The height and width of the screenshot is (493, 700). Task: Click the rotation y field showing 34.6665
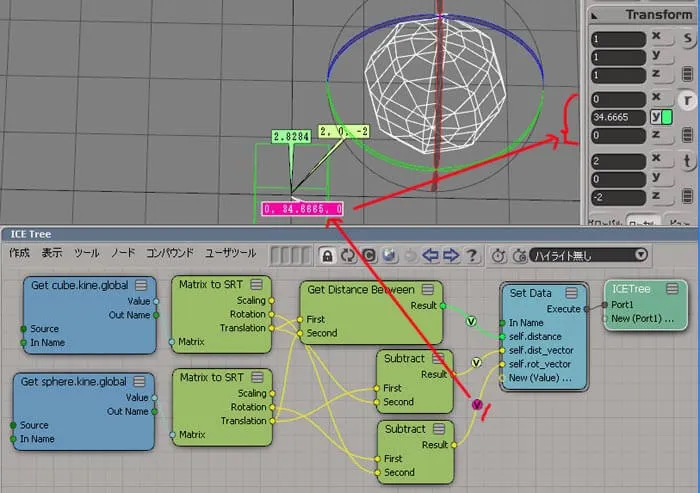(x=618, y=117)
